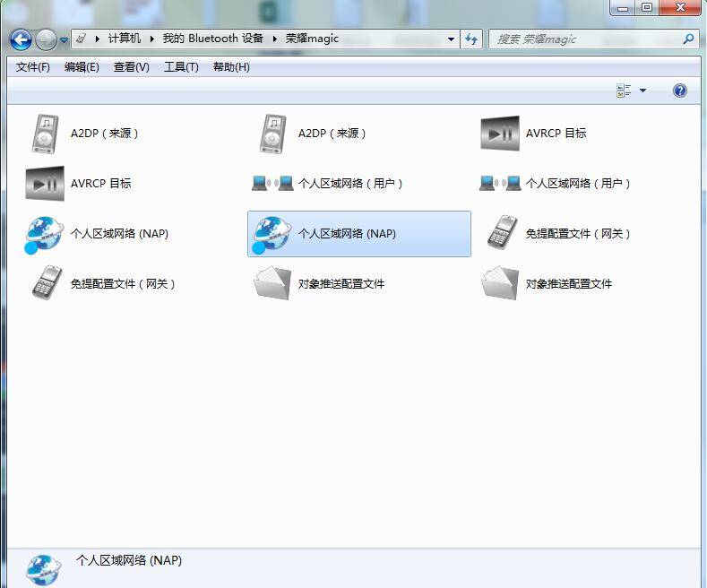Click the 搜索 荣耀magic search box
The width and height of the screenshot is (707, 588).
(x=587, y=39)
